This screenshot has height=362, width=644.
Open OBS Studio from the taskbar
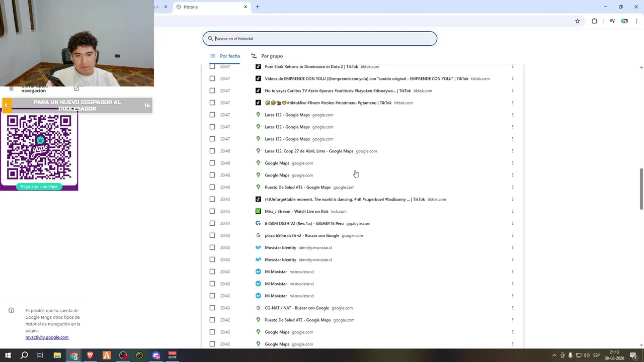(123, 355)
